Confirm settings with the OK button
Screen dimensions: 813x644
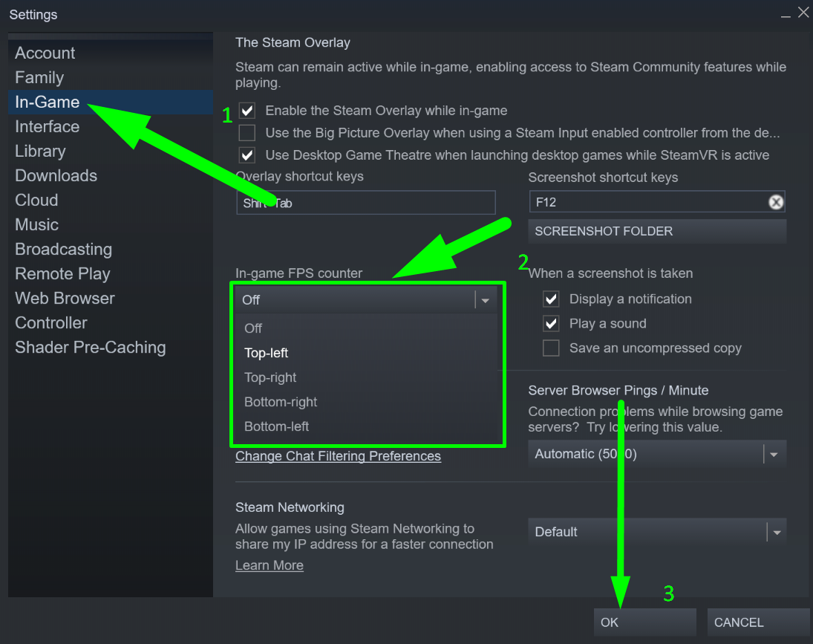pyautogui.click(x=644, y=622)
